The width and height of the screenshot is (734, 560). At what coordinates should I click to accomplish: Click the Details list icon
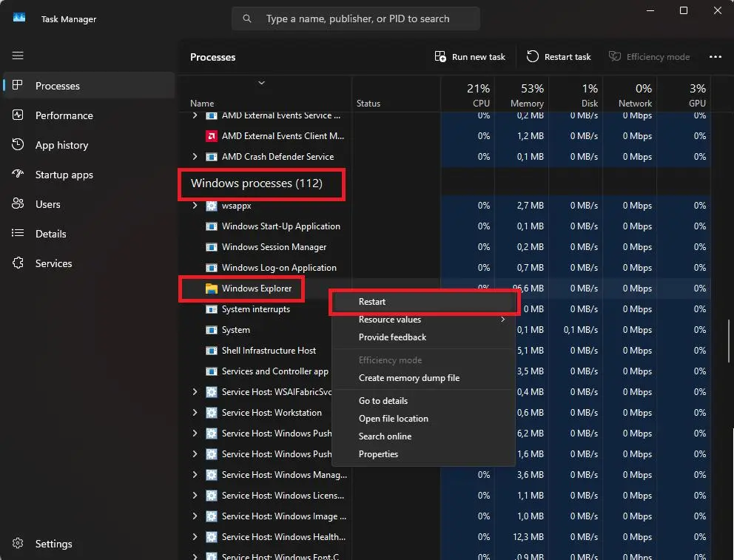(18, 233)
